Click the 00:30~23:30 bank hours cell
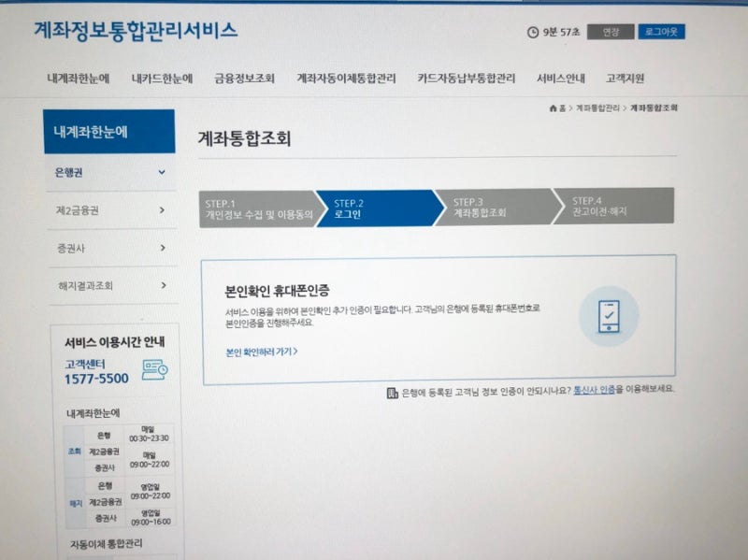The image size is (748, 560). pyautogui.click(x=149, y=434)
